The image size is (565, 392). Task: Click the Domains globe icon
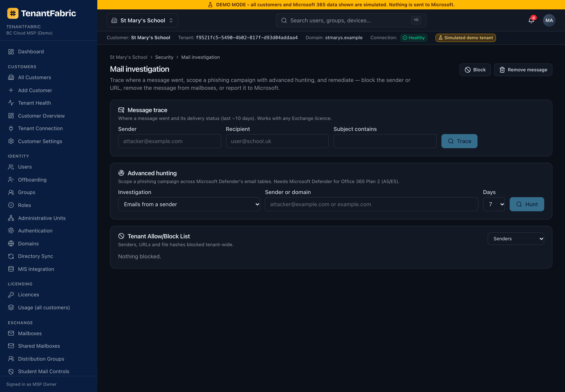11,243
